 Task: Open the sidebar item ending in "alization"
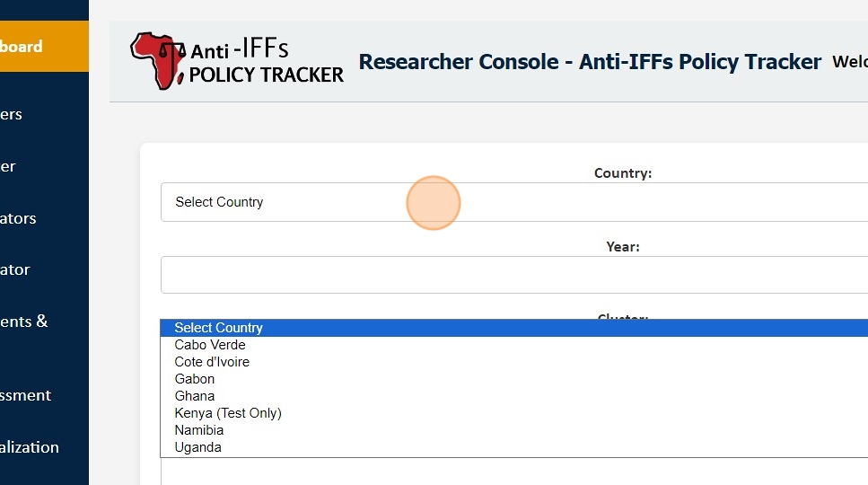click(x=29, y=447)
